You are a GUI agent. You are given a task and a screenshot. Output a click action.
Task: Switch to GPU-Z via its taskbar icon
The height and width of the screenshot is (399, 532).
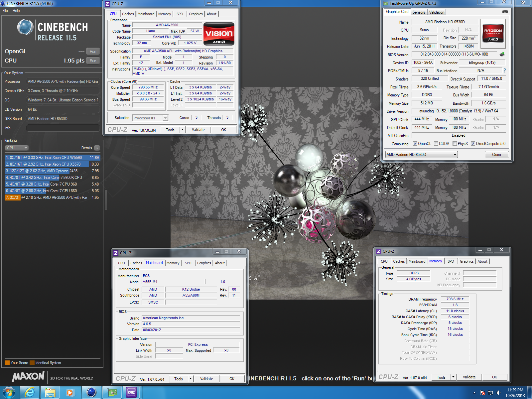112,393
